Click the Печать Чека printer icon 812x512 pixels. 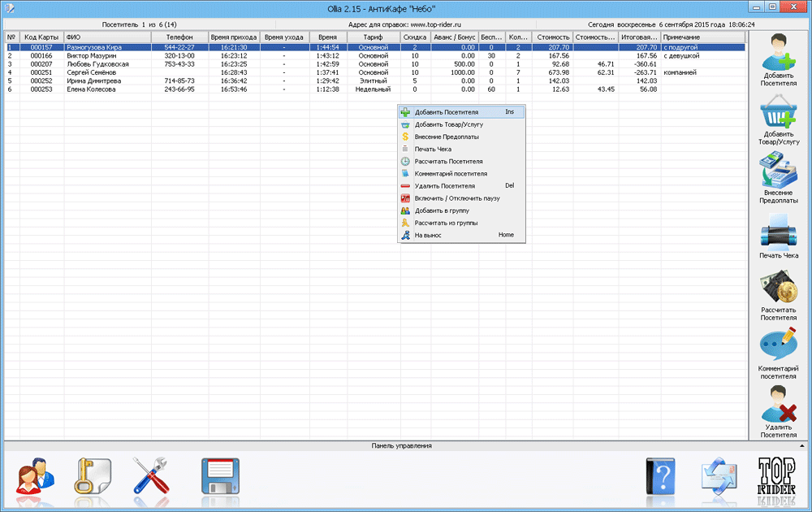(778, 231)
